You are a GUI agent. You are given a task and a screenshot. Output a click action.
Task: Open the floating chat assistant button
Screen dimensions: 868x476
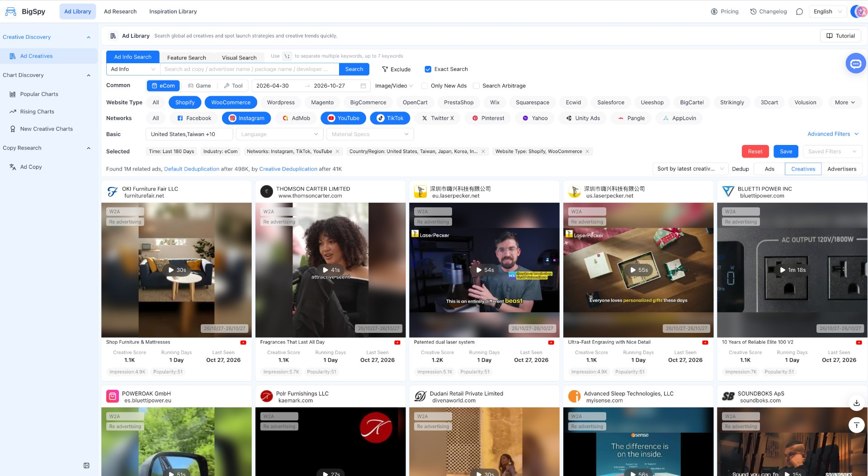[x=855, y=64]
